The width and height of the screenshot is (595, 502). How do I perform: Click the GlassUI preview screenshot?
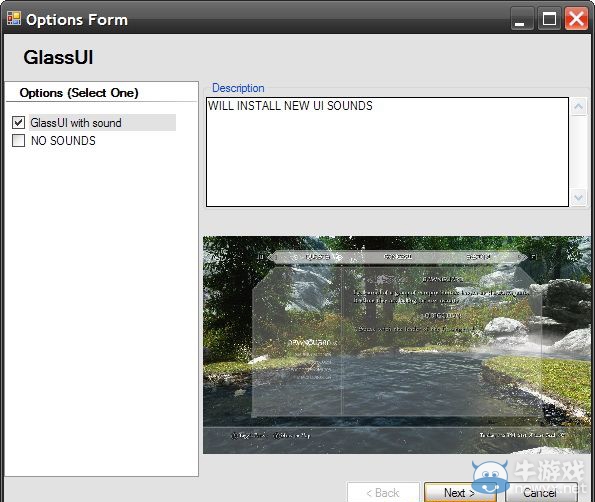click(x=397, y=345)
